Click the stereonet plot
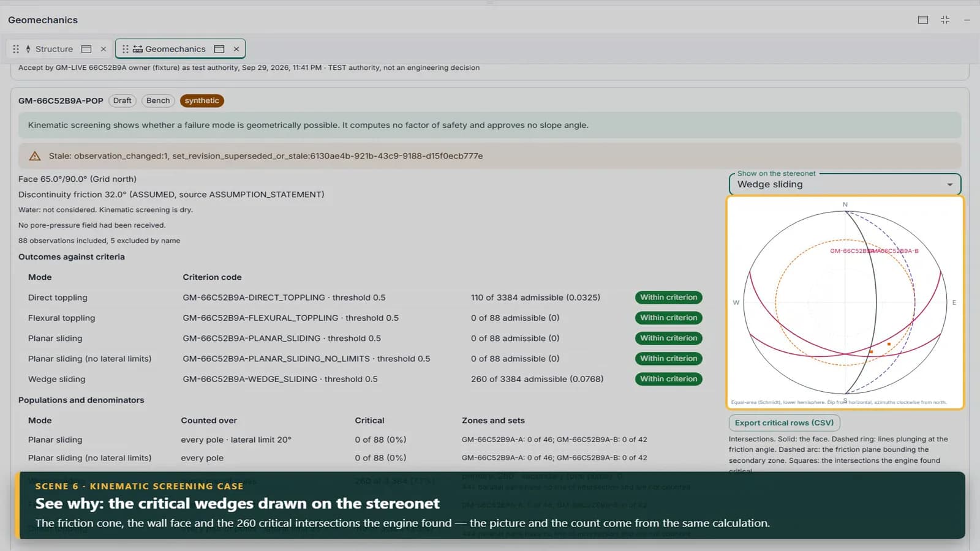The image size is (980, 551). point(845,302)
